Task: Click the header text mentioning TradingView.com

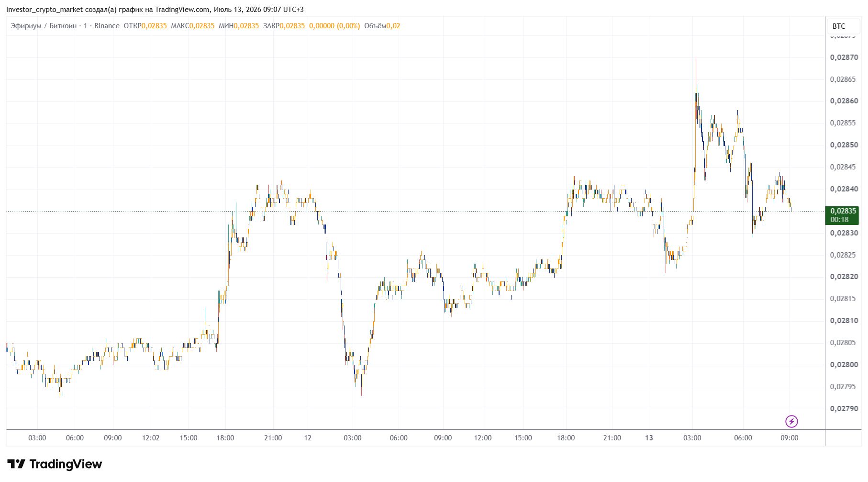Action: coord(155,10)
